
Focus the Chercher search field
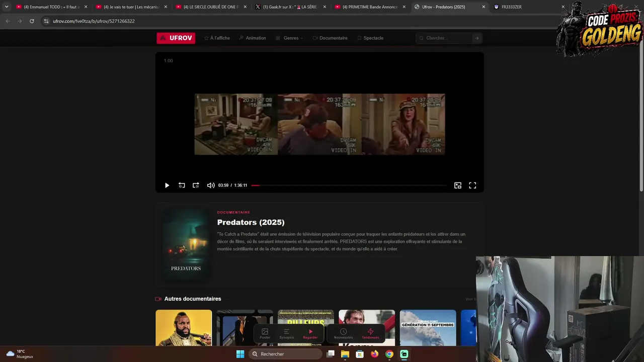pyautogui.click(x=445, y=38)
